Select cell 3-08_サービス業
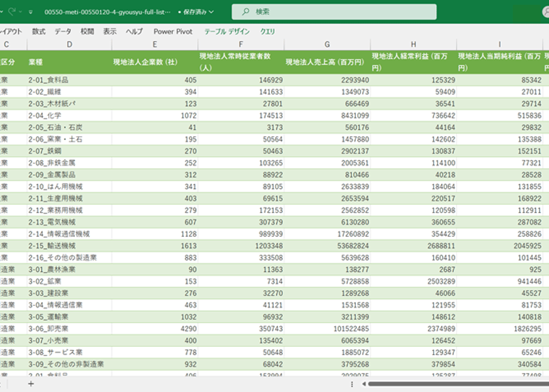549x392 pixels. click(x=70, y=352)
